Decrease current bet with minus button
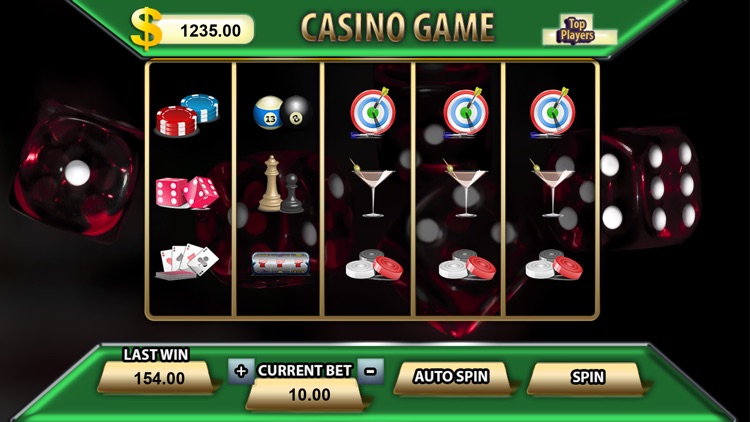This screenshot has height=422, width=750. [371, 371]
